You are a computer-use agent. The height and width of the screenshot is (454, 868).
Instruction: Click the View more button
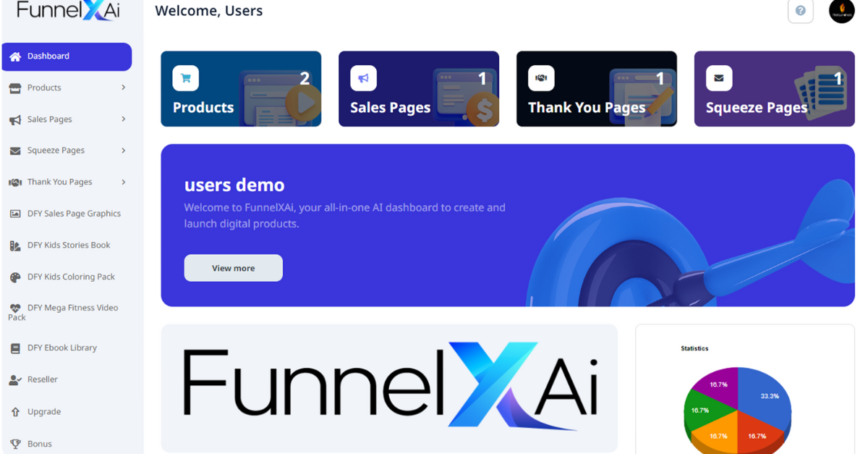234,268
